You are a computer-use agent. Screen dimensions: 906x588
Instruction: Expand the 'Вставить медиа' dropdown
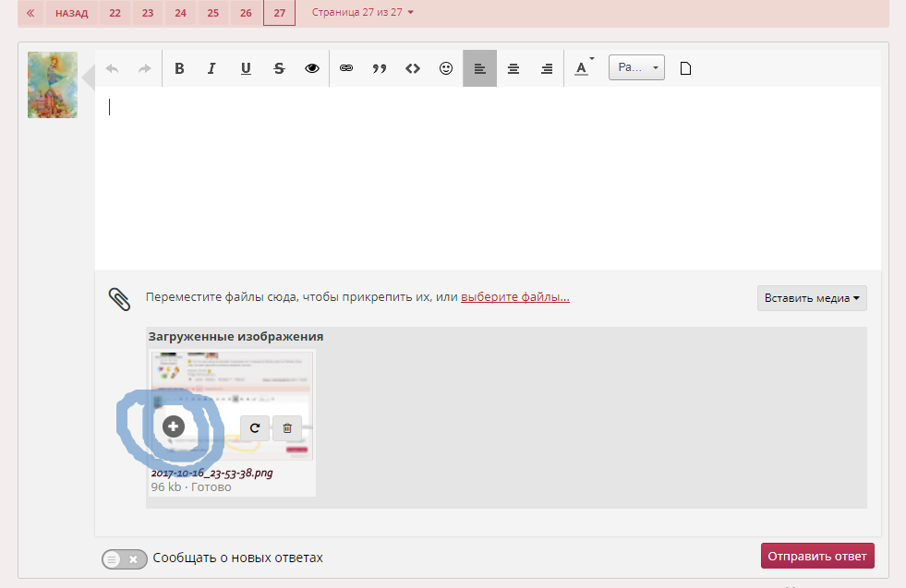[812, 298]
